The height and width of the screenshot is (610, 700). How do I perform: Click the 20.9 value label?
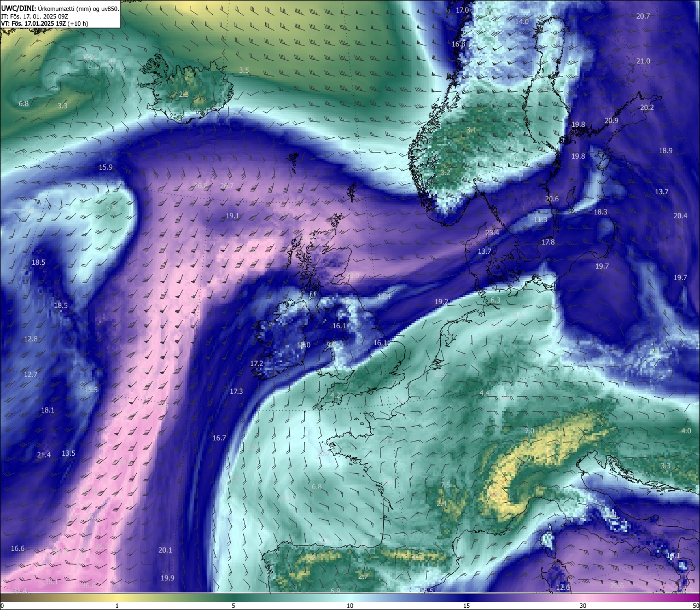pos(611,120)
